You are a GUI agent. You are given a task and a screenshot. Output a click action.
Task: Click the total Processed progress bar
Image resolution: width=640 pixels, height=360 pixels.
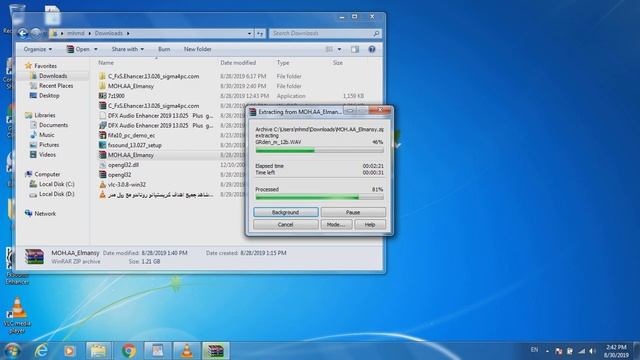[319, 198]
